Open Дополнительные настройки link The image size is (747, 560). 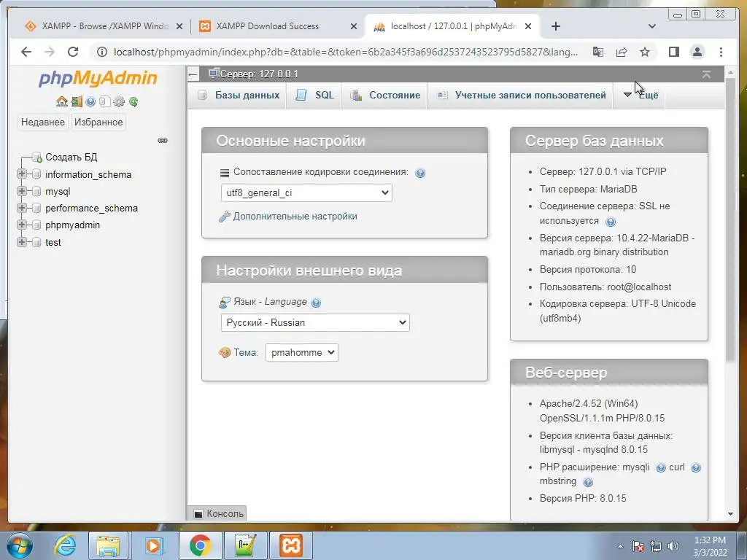coord(295,216)
